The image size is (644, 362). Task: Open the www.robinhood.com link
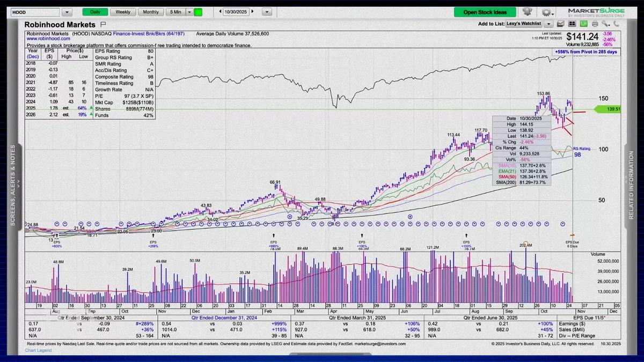click(48, 39)
